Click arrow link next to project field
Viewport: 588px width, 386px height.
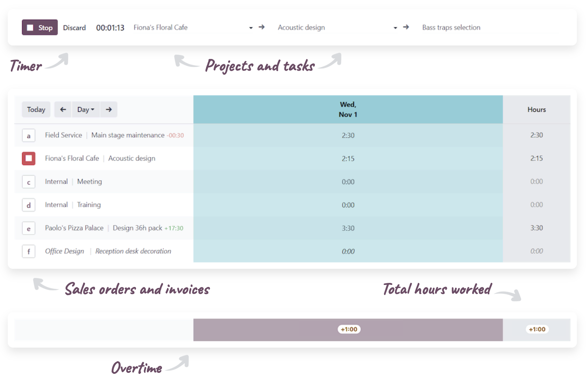pos(262,27)
